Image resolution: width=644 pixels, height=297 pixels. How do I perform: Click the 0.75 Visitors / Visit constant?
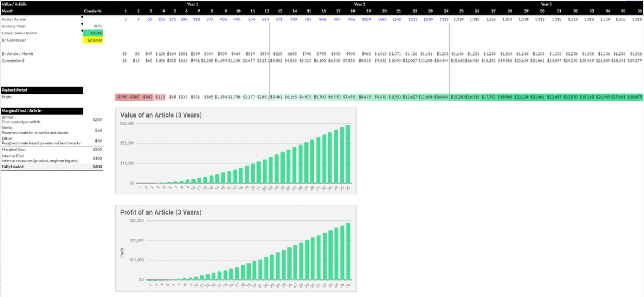pos(98,26)
